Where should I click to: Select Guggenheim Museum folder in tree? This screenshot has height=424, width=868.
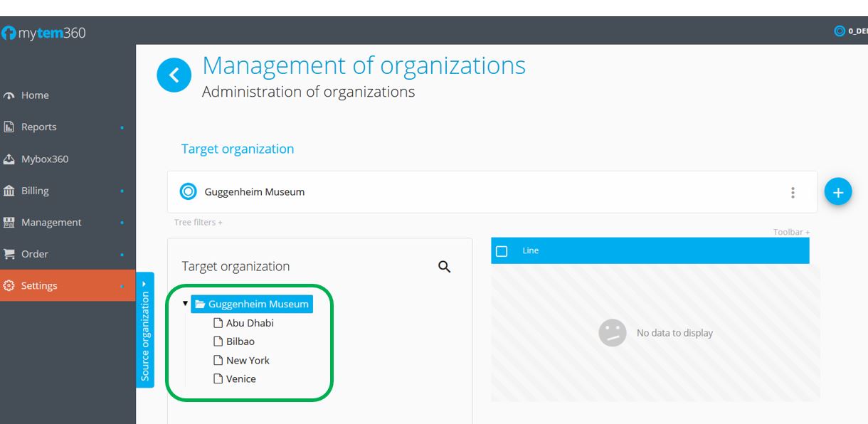[252, 304]
